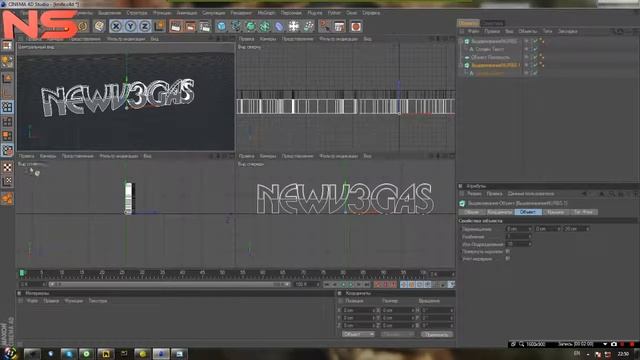Toggle the green enable checkmark of Объект Плоскость
Screen dimensions: 640x360
point(535,58)
